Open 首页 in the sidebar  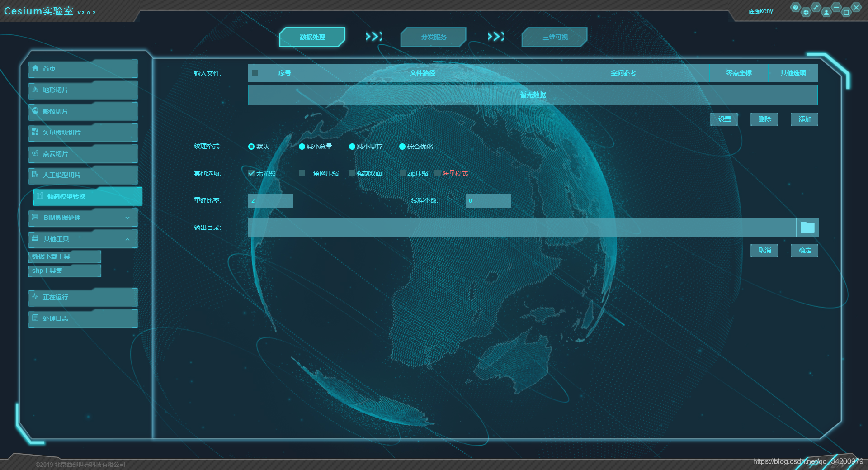point(83,69)
